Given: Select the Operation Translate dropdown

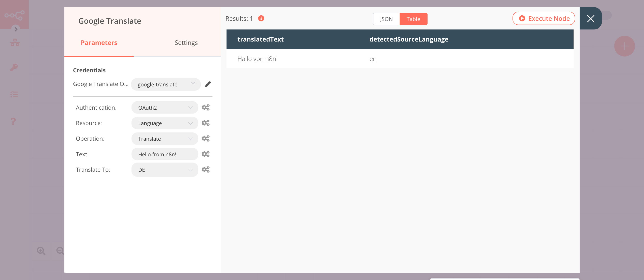Looking at the screenshot, I should (x=164, y=139).
